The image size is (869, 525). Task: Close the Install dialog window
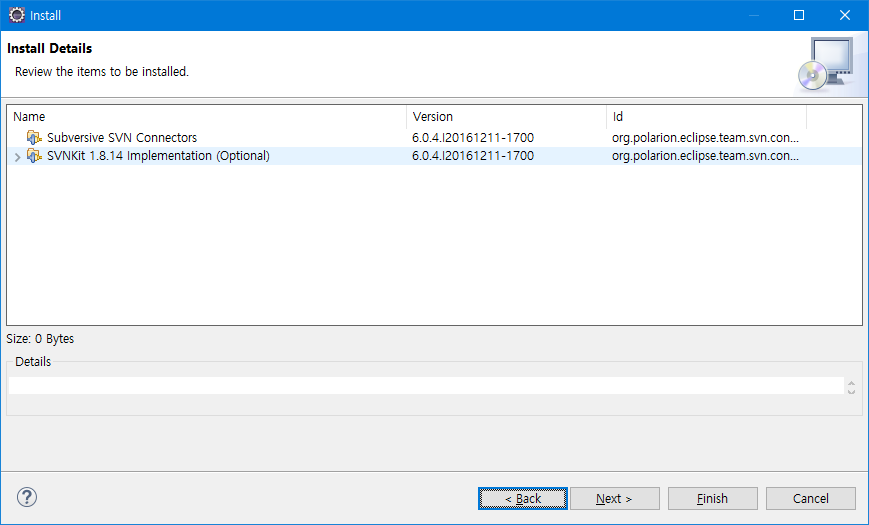click(x=845, y=15)
